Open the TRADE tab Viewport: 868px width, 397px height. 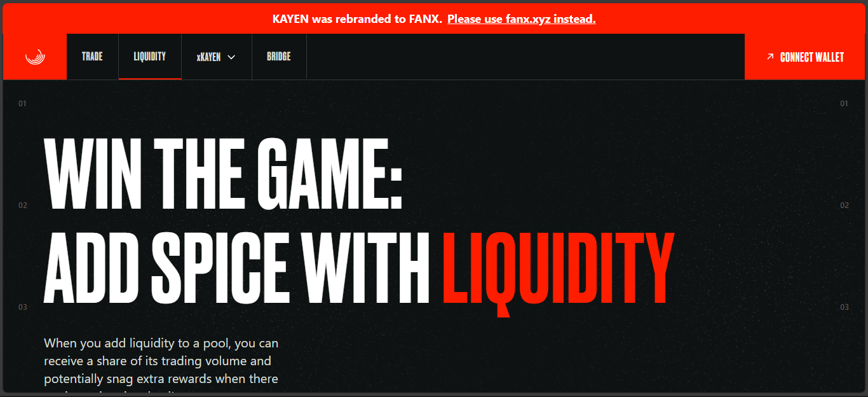coord(92,57)
